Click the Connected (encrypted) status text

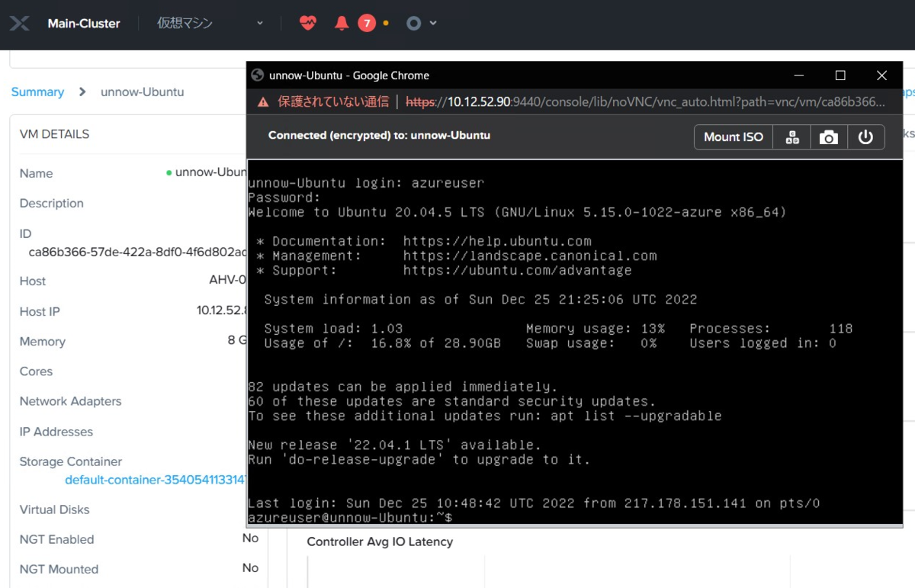[379, 136]
